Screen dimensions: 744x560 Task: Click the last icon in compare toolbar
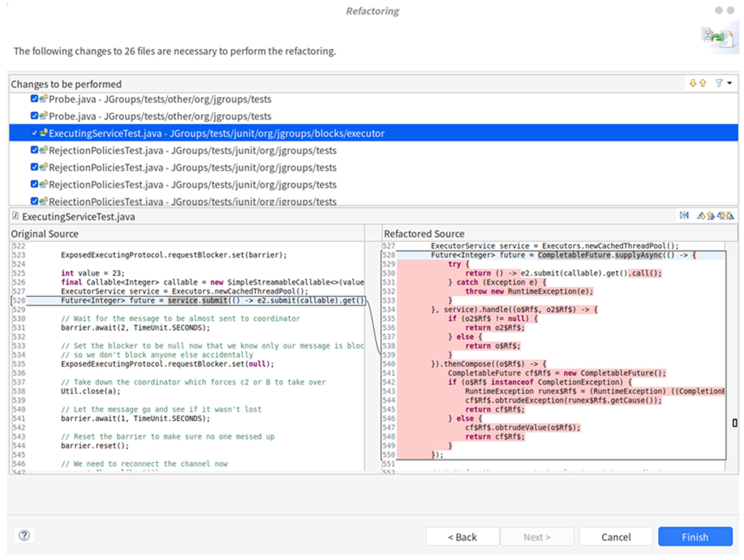pyautogui.click(x=730, y=216)
